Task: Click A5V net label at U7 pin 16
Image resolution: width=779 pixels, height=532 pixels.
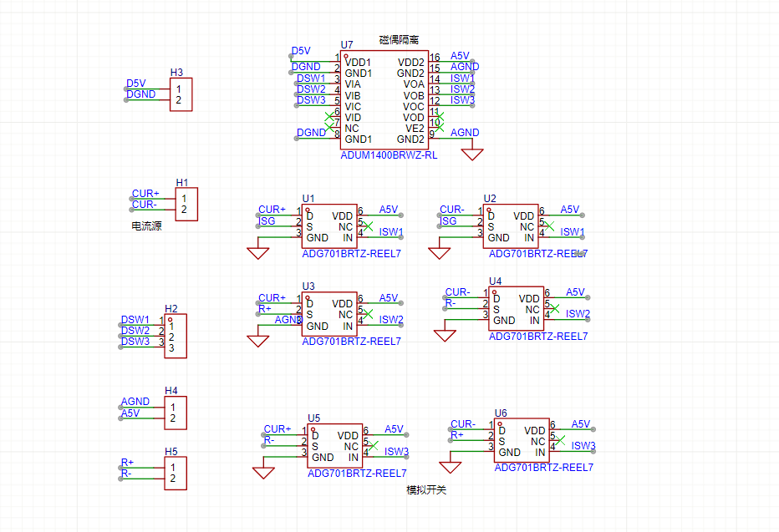Action: 460,56
